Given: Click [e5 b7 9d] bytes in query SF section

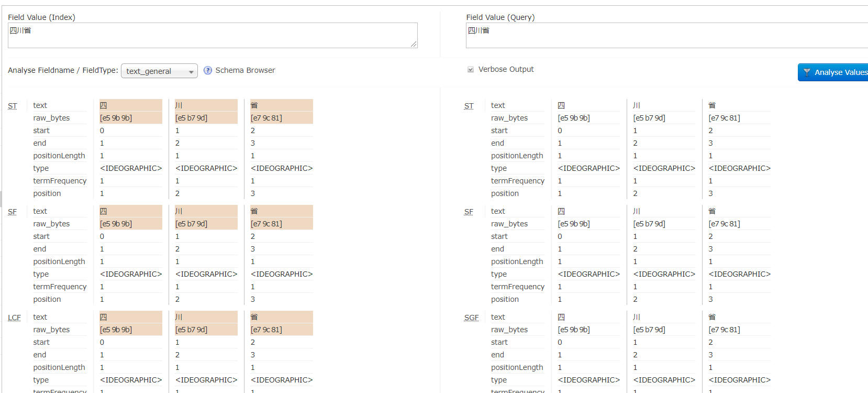Looking at the screenshot, I should [649, 224].
